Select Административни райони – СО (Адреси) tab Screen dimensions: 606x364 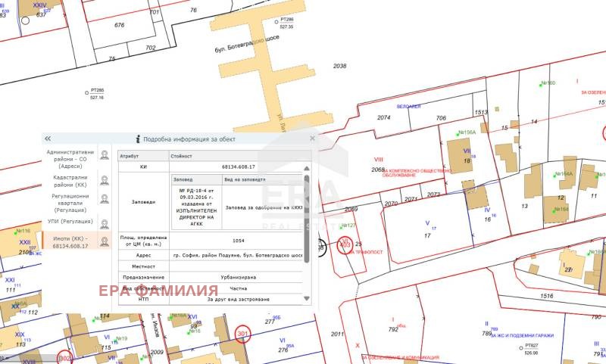(70, 156)
